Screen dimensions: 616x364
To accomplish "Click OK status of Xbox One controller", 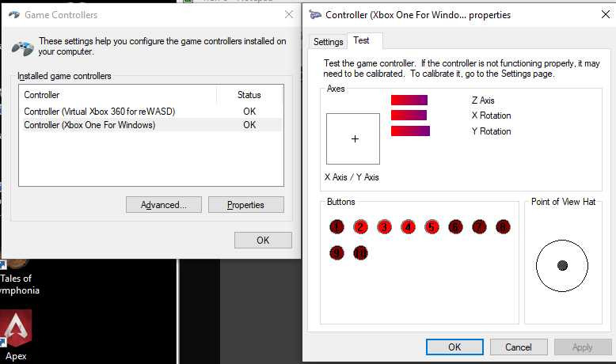I will coord(249,125).
